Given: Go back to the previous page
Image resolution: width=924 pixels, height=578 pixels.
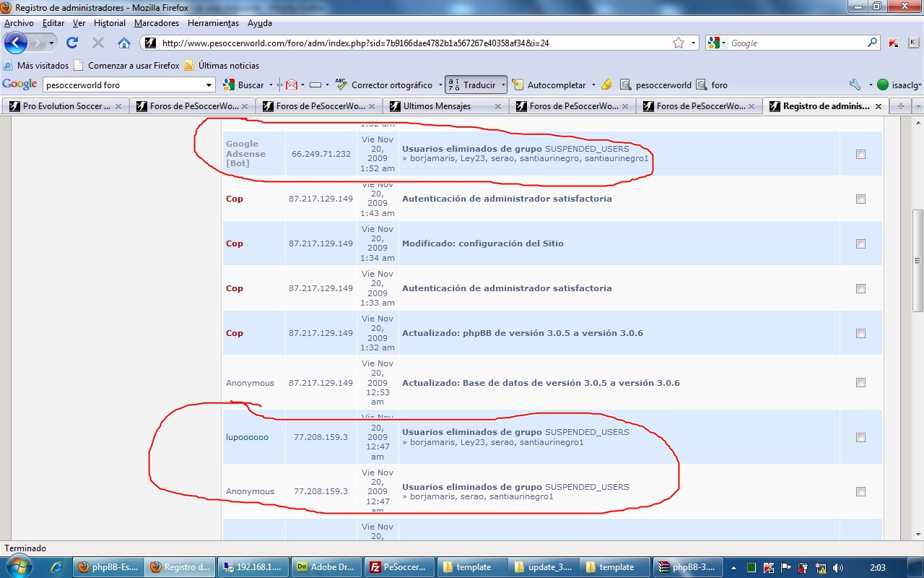Looking at the screenshot, I should point(15,43).
